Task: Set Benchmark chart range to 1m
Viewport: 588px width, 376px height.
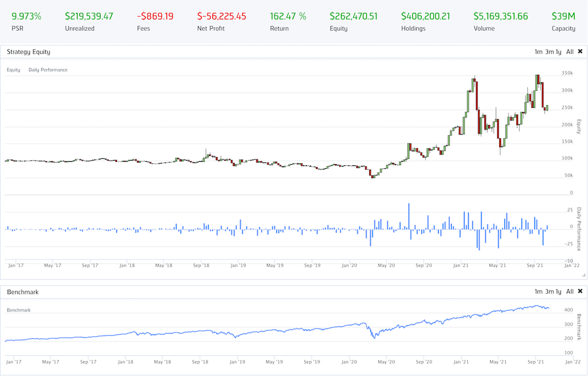Action: [x=538, y=292]
